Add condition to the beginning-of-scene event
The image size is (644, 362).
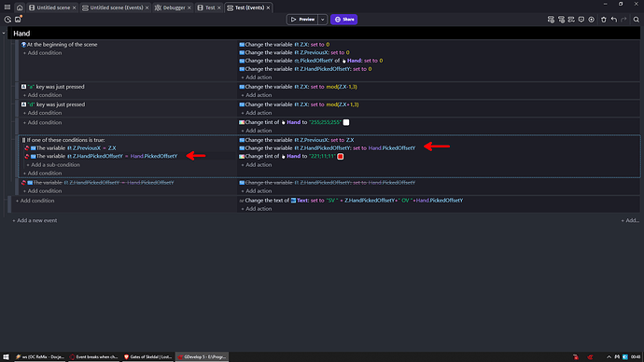43,52
